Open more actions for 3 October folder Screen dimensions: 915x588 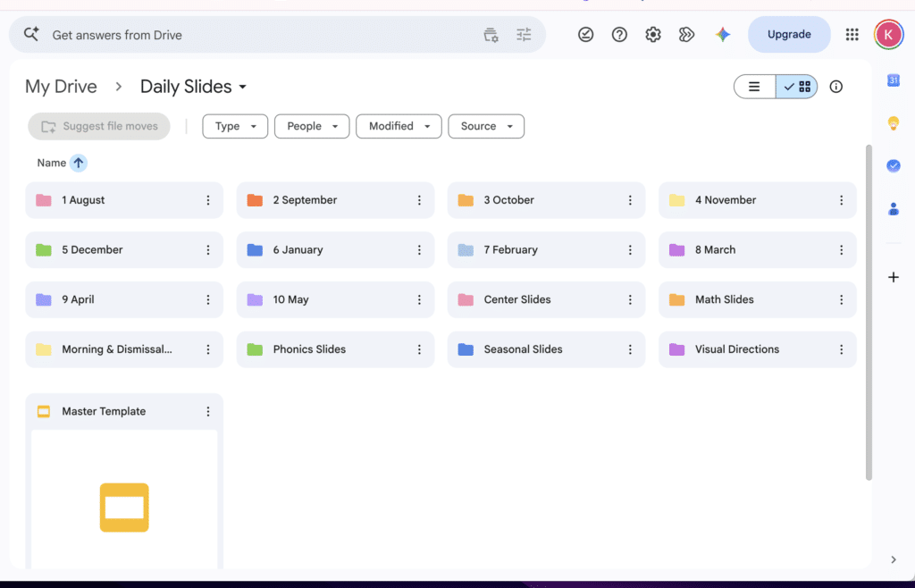coord(630,200)
